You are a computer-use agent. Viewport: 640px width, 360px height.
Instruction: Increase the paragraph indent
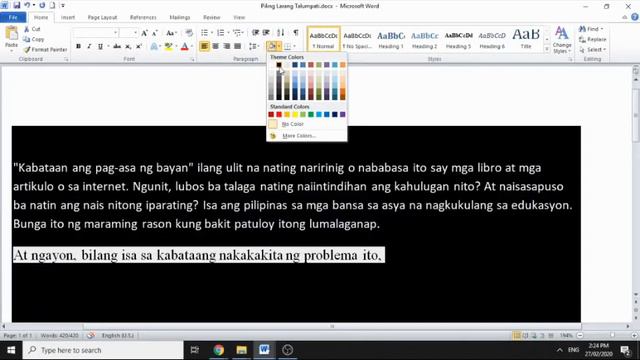(x=266, y=33)
